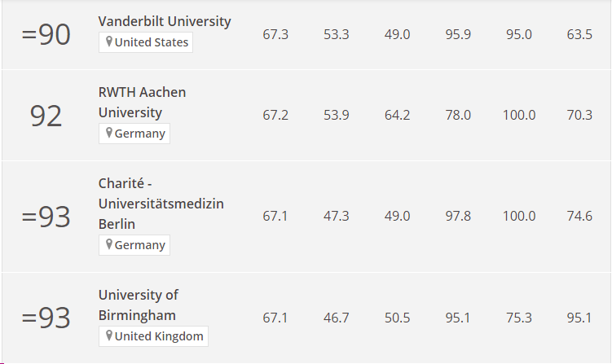612x364 pixels.
Task: Click the United Kingdom location tag
Action: (x=153, y=336)
